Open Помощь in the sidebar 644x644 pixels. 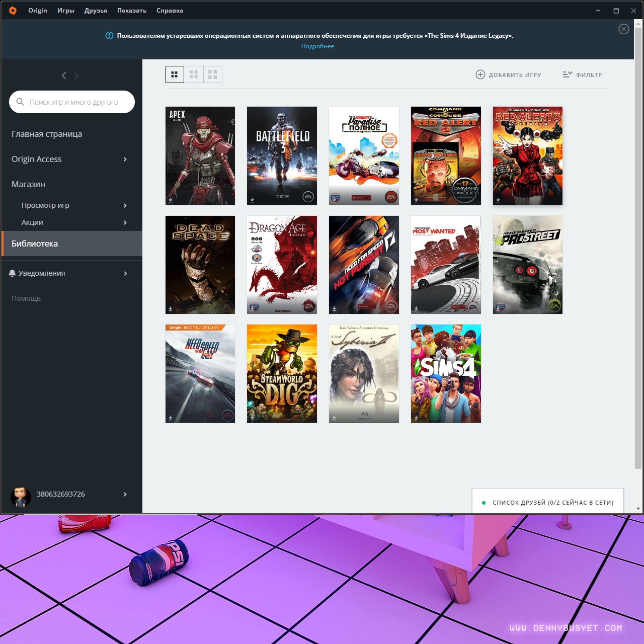pyautogui.click(x=26, y=298)
